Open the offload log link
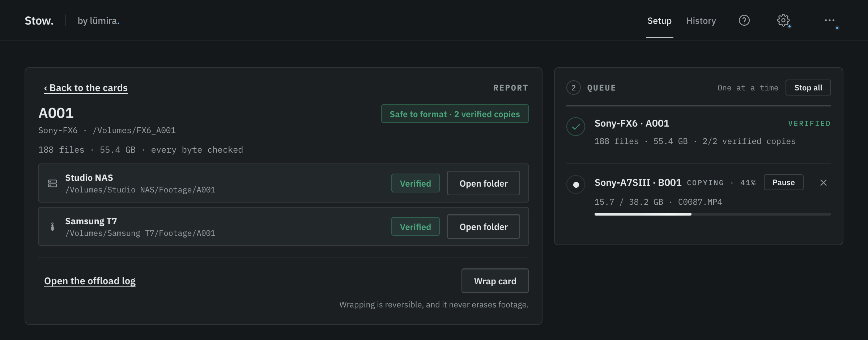This screenshot has height=340, width=868. (x=90, y=281)
